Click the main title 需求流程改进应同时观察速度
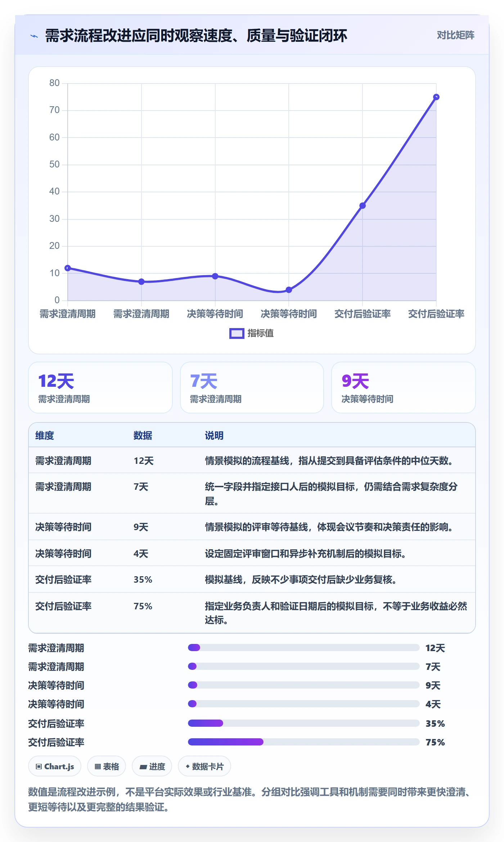The image size is (504, 842). 196,36
